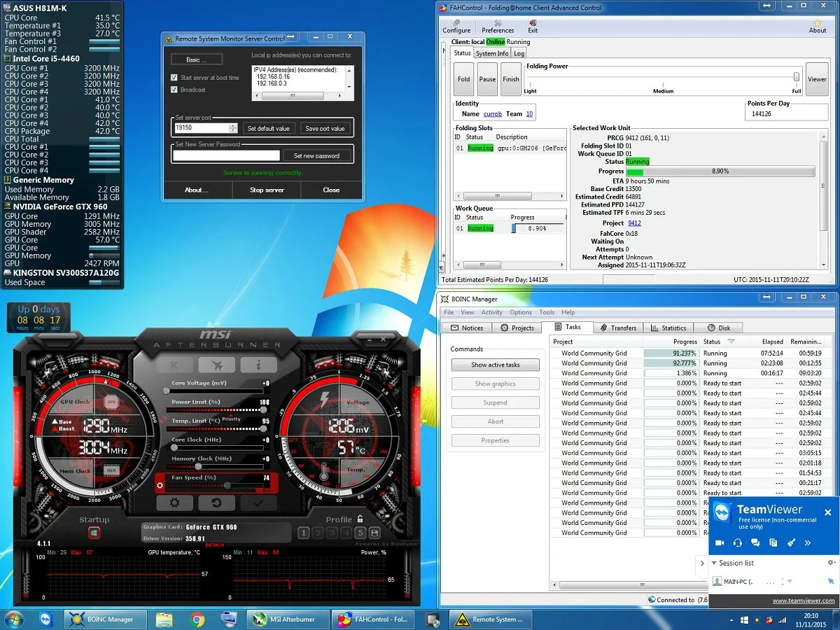Switch to BOINC Disk tab
Viewport: 840px width, 630px height.
(719, 328)
